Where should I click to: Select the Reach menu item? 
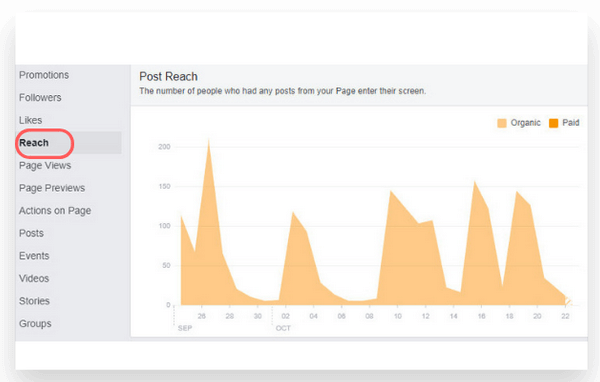point(34,143)
